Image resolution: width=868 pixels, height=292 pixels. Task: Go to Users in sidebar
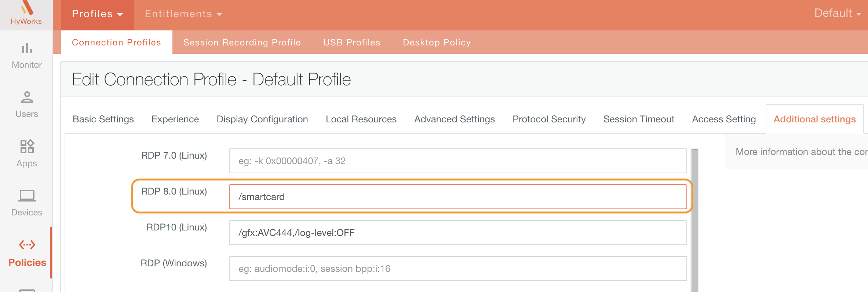(27, 104)
